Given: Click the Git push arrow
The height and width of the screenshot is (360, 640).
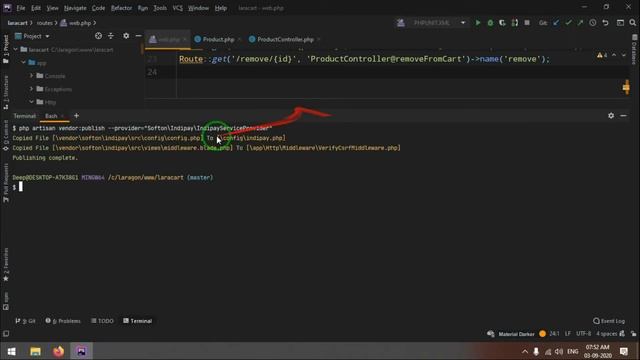Looking at the screenshot, I should click(580, 23).
